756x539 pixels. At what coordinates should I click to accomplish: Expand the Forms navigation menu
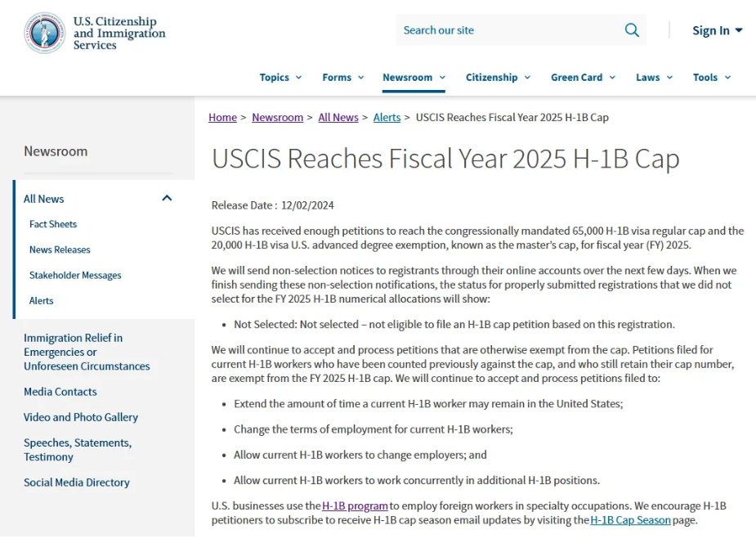[342, 77]
